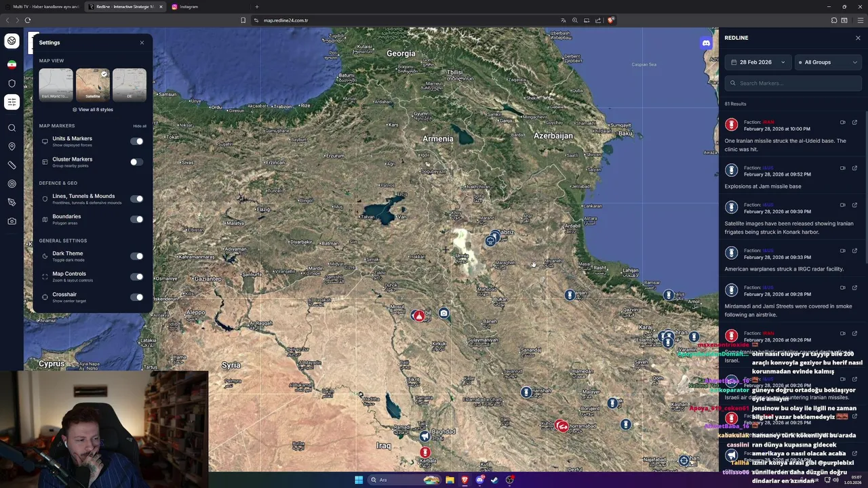Click video icon on the 09:33 PM entry
The width and height of the screenshot is (868, 488).
pos(843,251)
